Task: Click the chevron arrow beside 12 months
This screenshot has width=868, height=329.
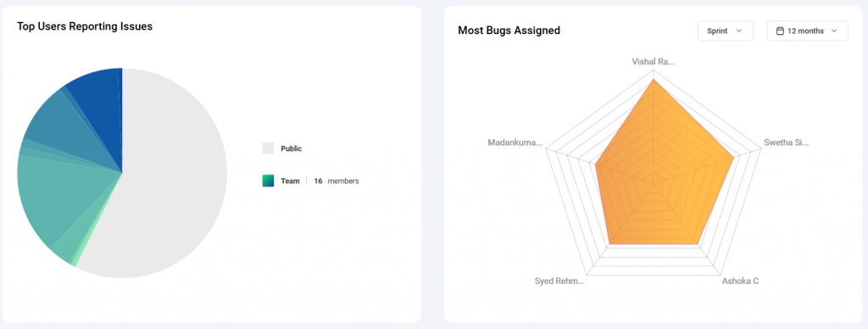Action: pyautogui.click(x=834, y=31)
